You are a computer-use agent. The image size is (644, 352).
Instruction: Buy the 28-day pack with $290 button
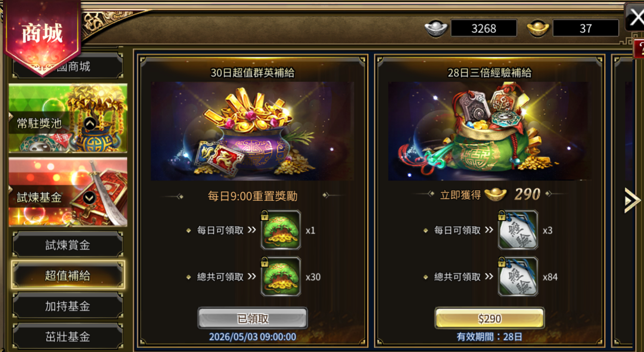[x=490, y=318]
